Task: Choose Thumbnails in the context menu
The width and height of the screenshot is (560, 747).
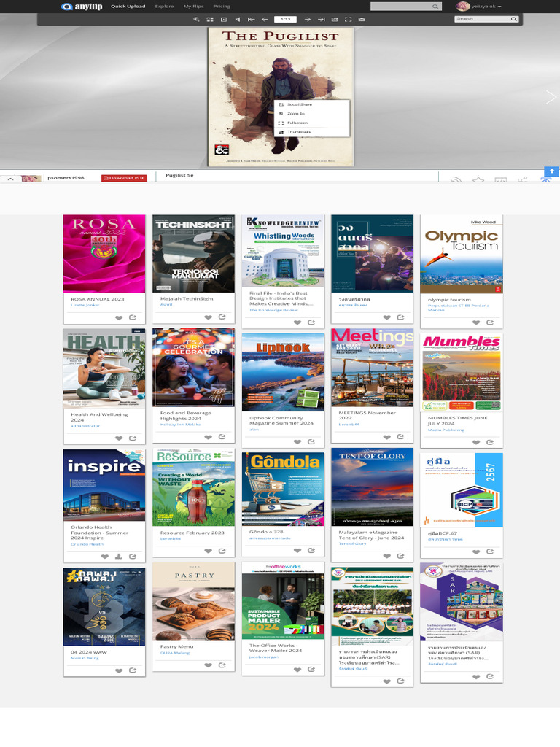Action: coord(298,132)
